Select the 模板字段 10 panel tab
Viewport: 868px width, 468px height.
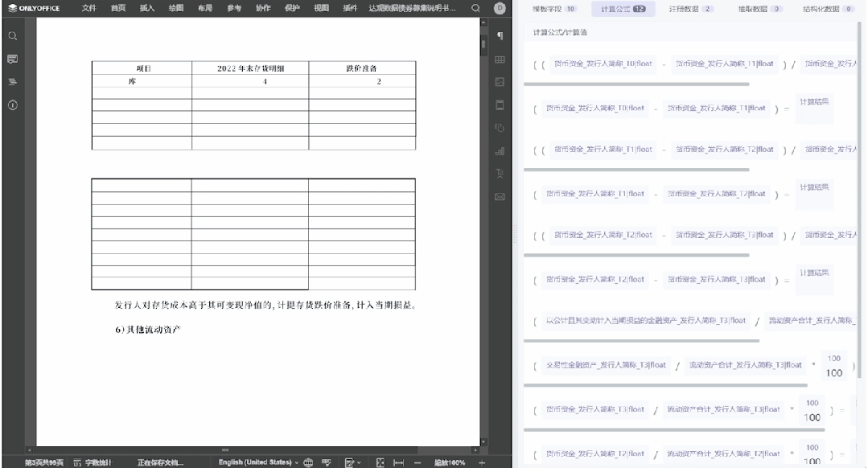pyautogui.click(x=554, y=9)
